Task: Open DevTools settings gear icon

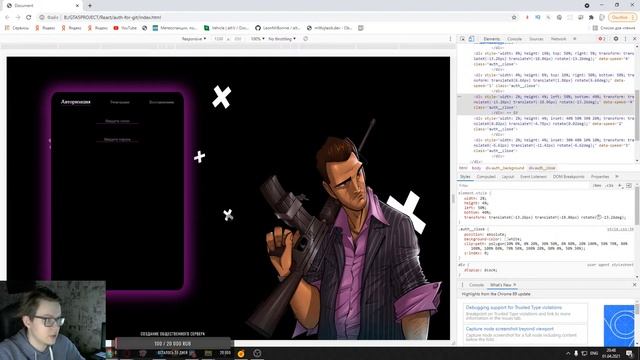Action: (x=616, y=39)
